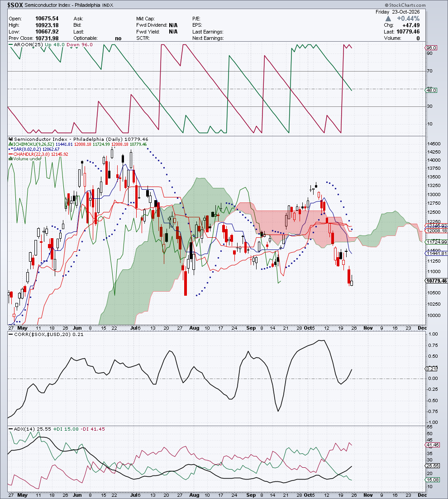Click the 15.08 +DI axis tag
The height and width of the screenshot is (499, 448).
coord(433,480)
